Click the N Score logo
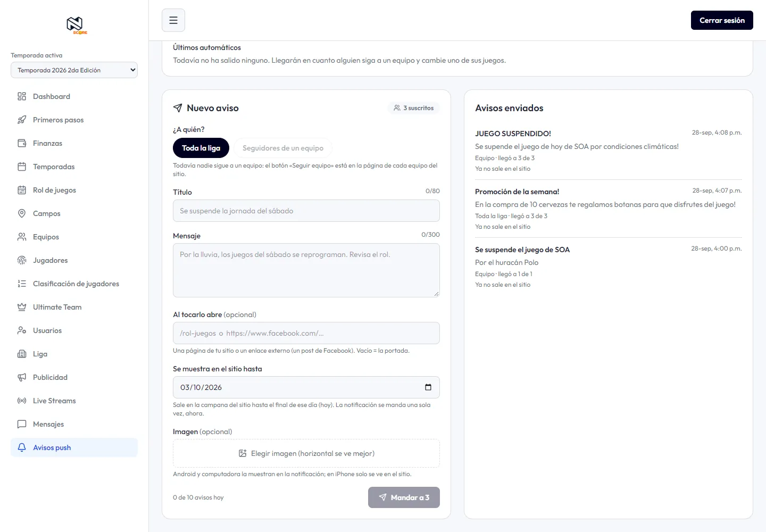This screenshot has height=532, width=766. coord(77,26)
